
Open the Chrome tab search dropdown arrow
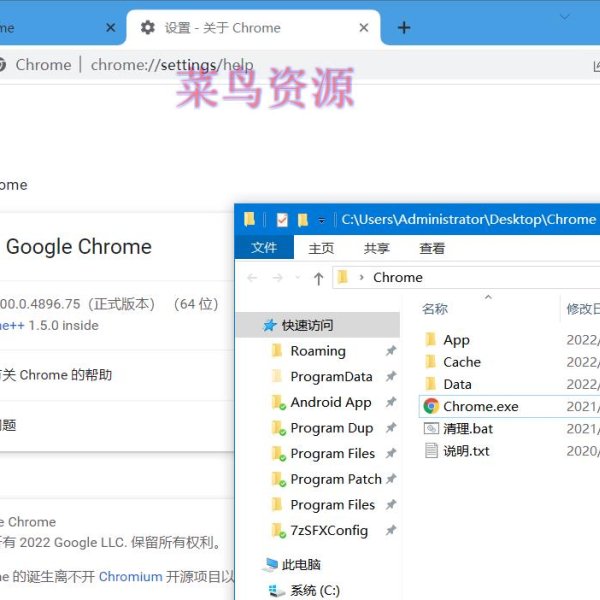tap(564, 17)
